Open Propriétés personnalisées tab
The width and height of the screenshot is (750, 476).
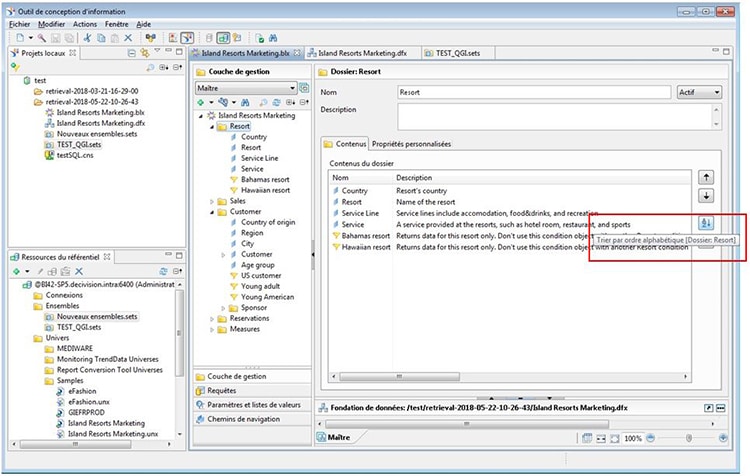tap(411, 144)
